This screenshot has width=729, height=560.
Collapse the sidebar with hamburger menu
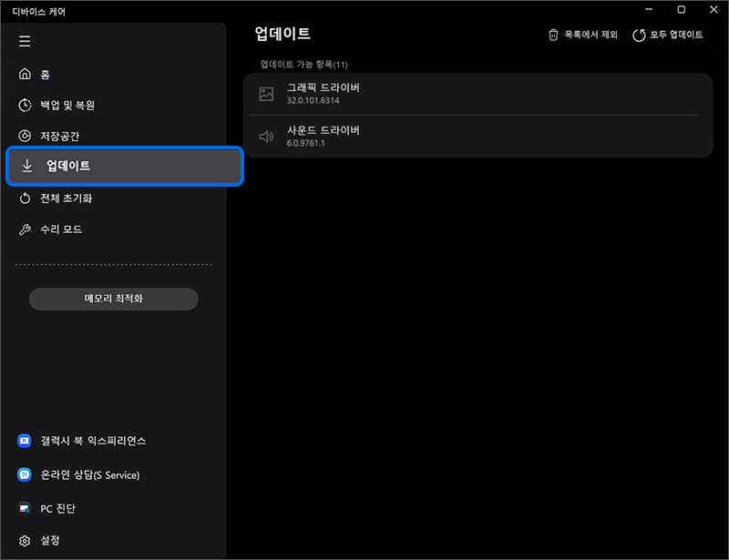tap(25, 41)
